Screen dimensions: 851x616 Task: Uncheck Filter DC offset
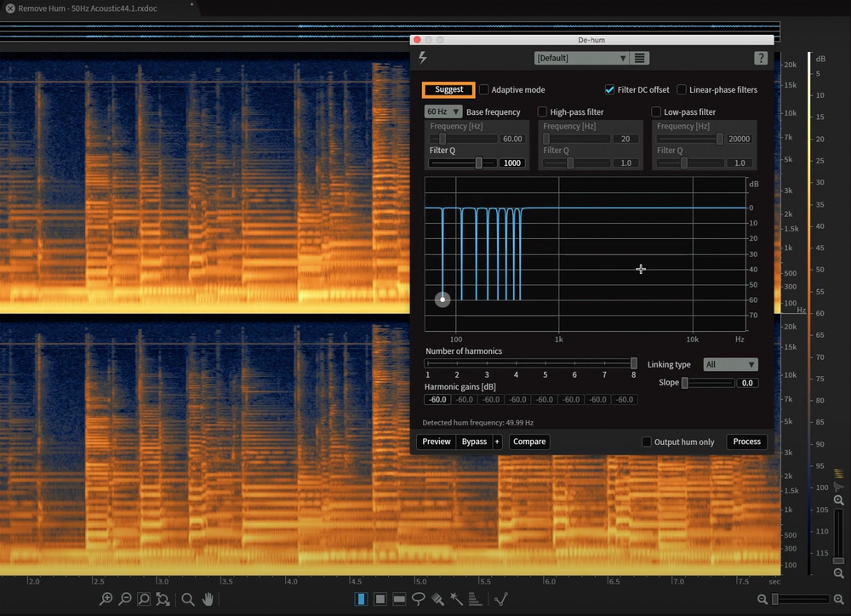(609, 89)
